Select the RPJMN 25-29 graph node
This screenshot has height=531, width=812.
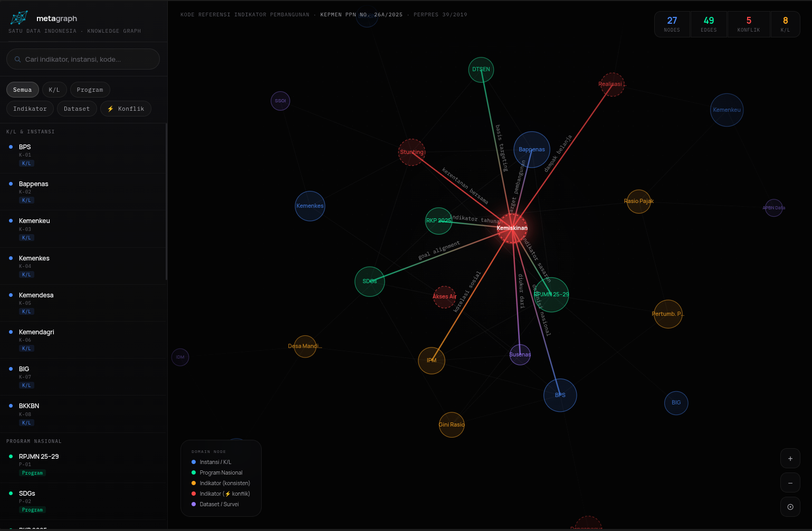click(551, 295)
